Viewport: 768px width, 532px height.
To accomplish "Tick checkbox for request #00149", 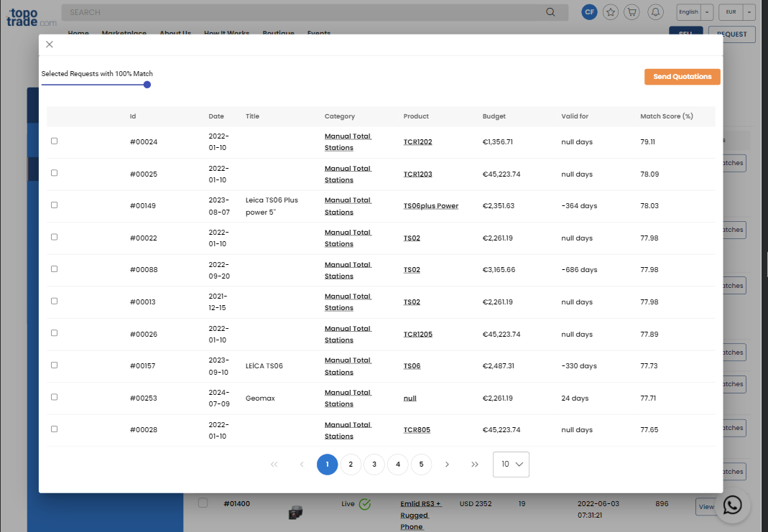I will [55, 205].
